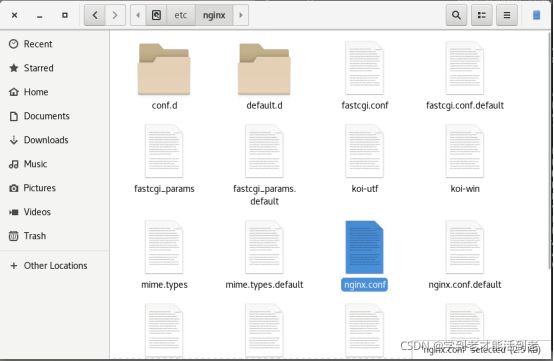554x361 pixels.
Task: Click the page icon beside Documents
Action: 13,116
